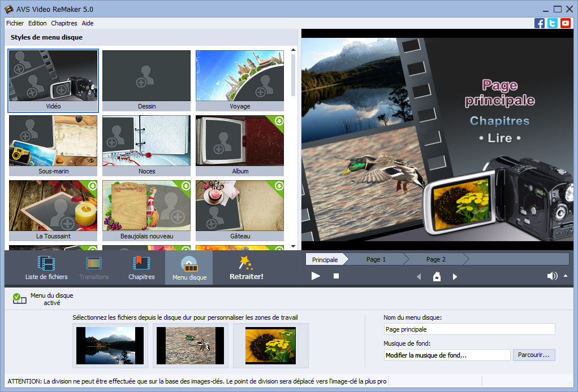Pick the Album menu style thumbnail

240,146
